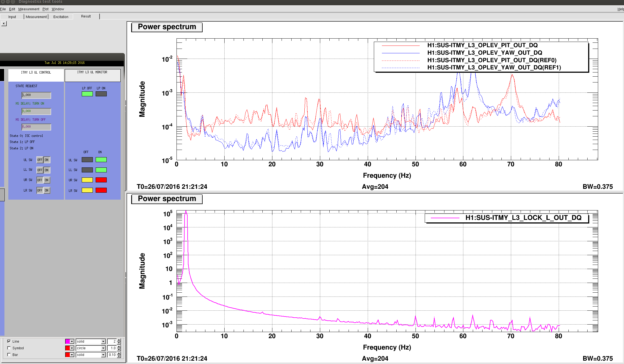Viewport: 624px width, 364px height.
Task: Click the MS DELAY TURN OFF value field
Action: (x=36, y=127)
